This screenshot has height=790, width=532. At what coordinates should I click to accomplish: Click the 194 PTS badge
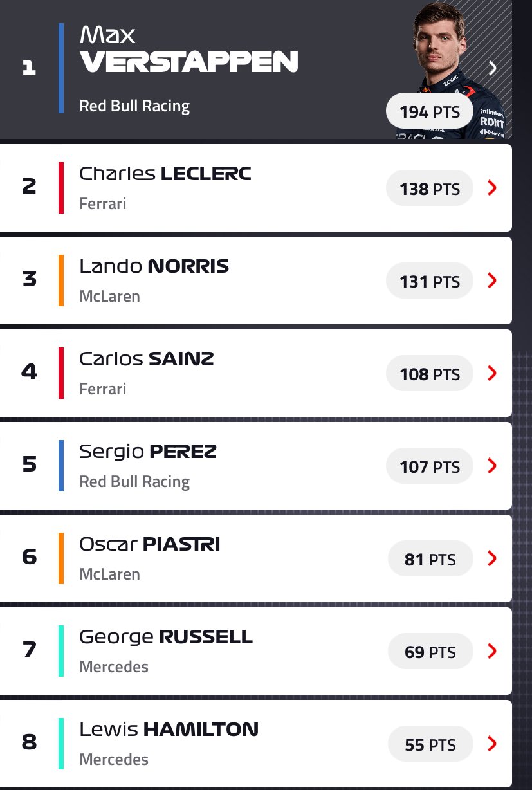(429, 112)
